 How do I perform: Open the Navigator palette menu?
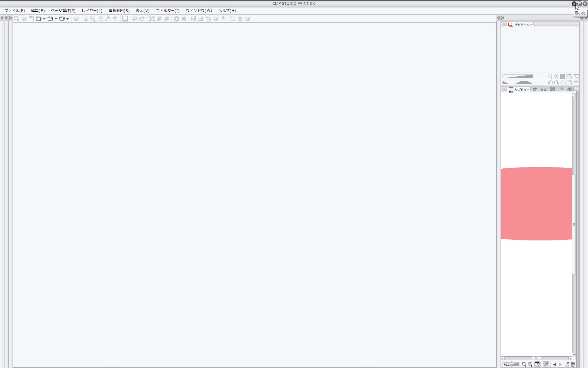click(504, 24)
